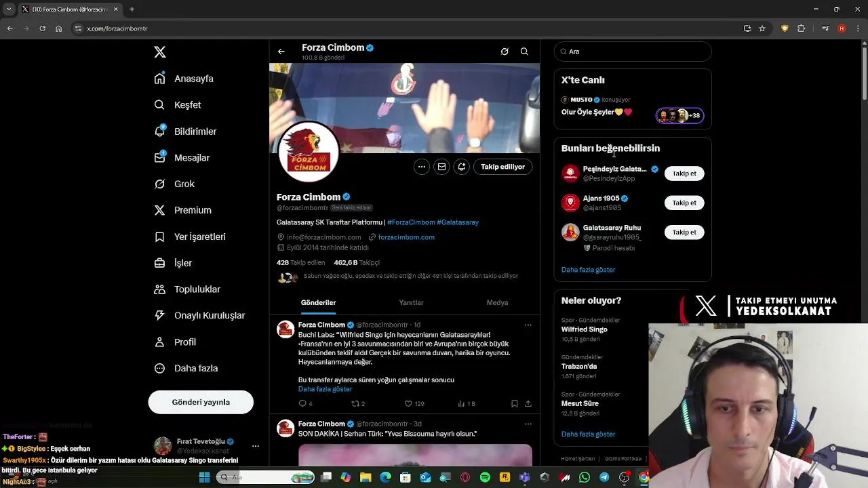View 428 Takip edilen list
868x488 pixels.
point(300,262)
